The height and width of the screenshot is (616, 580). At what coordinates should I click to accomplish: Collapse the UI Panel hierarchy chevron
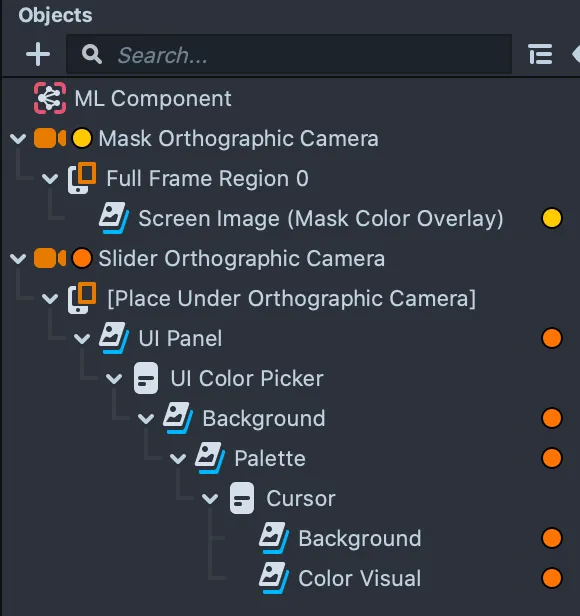coord(82,338)
